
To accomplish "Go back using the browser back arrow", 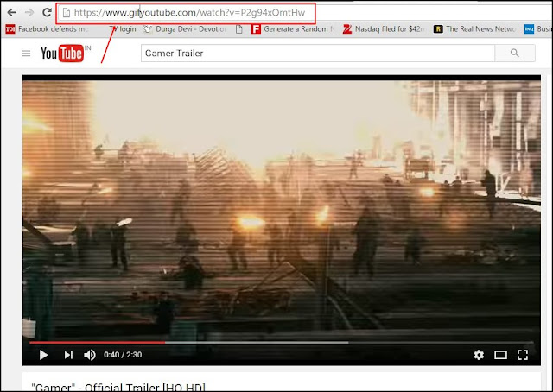I will click(x=12, y=12).
